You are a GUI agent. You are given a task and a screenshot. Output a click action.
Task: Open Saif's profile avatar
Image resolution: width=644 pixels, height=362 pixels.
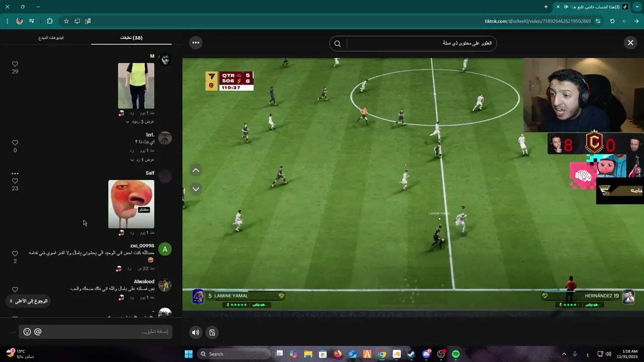pos(165,176)
